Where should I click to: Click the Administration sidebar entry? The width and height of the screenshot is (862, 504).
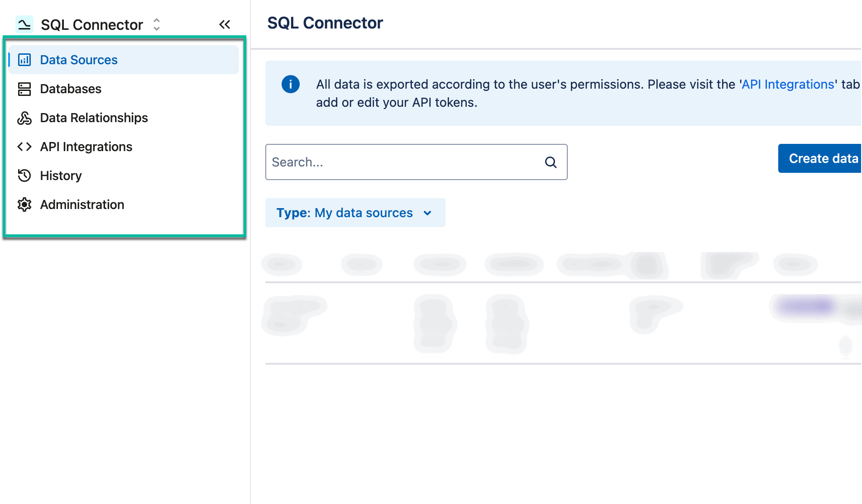[x=82, y=204]
